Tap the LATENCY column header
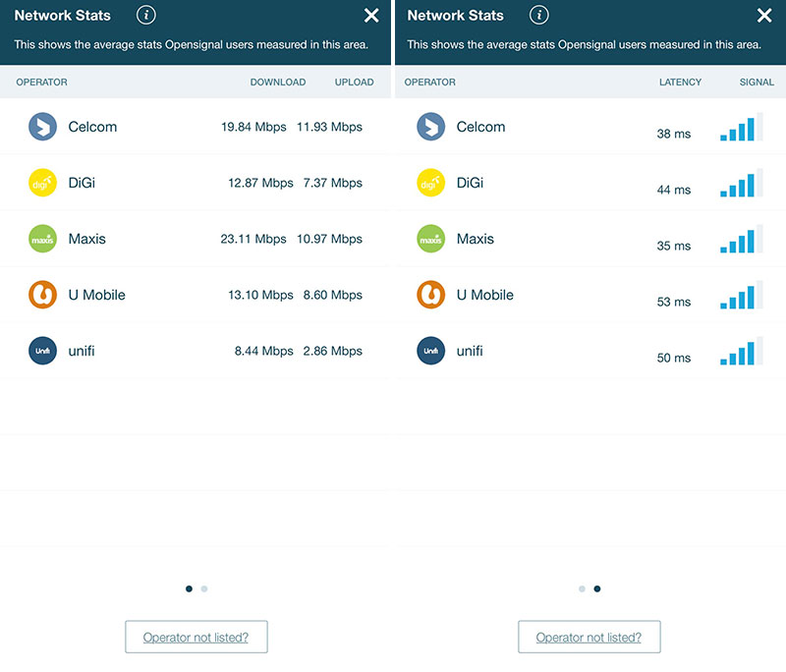 pos(680,83)
